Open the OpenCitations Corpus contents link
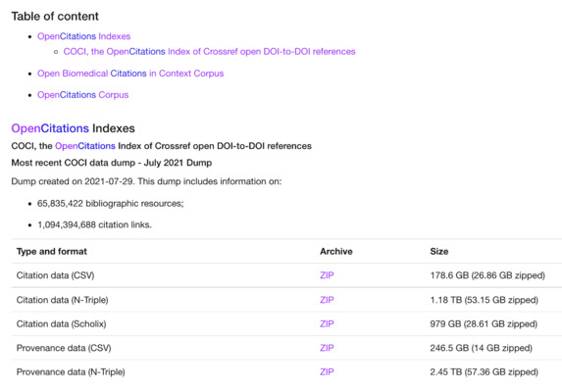The height and width of the screenshot is (392, 562). coord(82,95)
